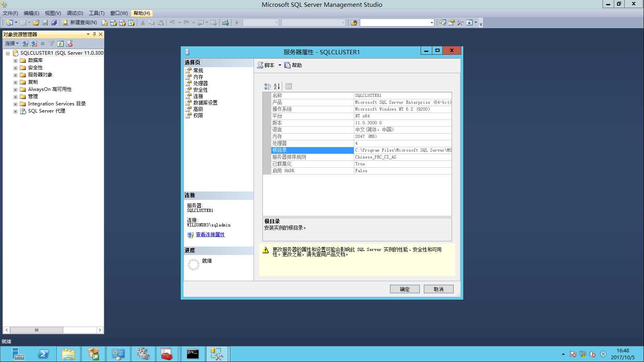Expand the 服务器对象 tree node
This screenshot has height=362, width=644.
(15, 75)
